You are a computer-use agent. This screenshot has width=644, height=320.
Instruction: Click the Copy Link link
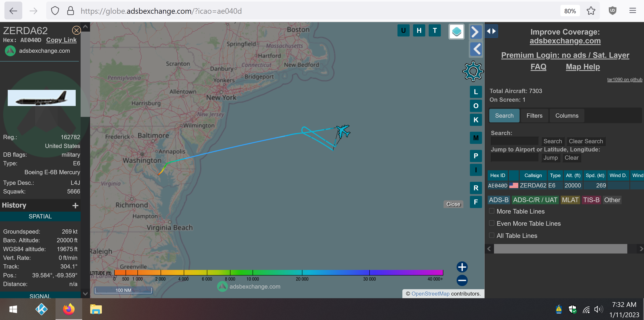click(61, 40)
